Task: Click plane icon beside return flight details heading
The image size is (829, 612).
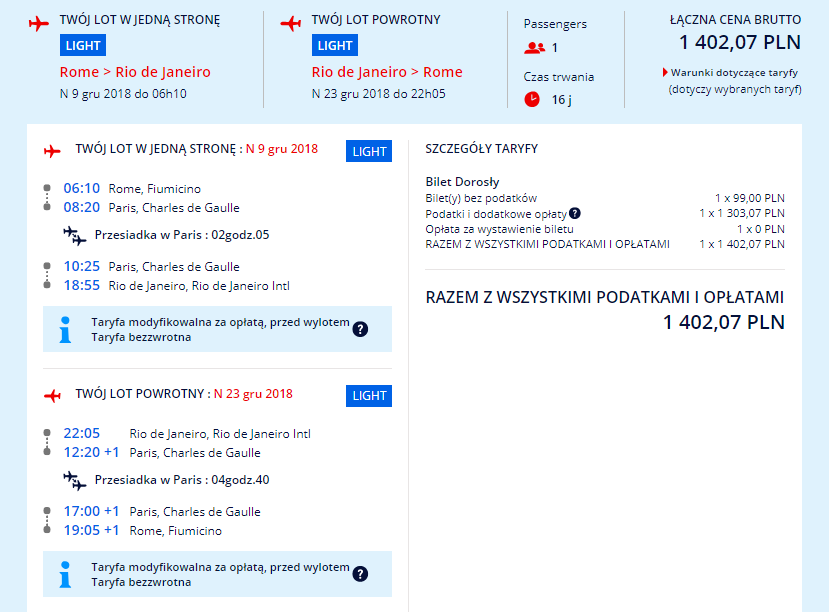Action: click(x=52, y=395)
